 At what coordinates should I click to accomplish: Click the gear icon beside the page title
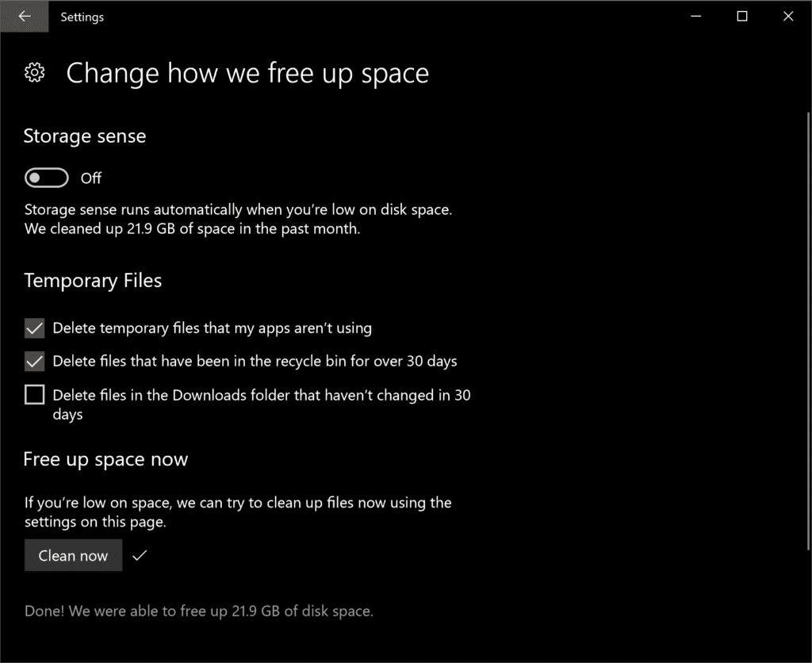tap(35, 72)
